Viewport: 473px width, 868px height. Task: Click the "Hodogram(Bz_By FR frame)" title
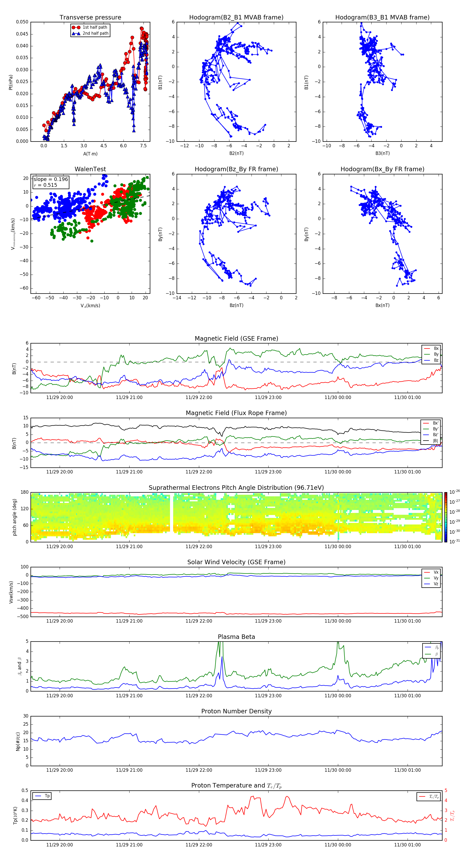point(236,169)
